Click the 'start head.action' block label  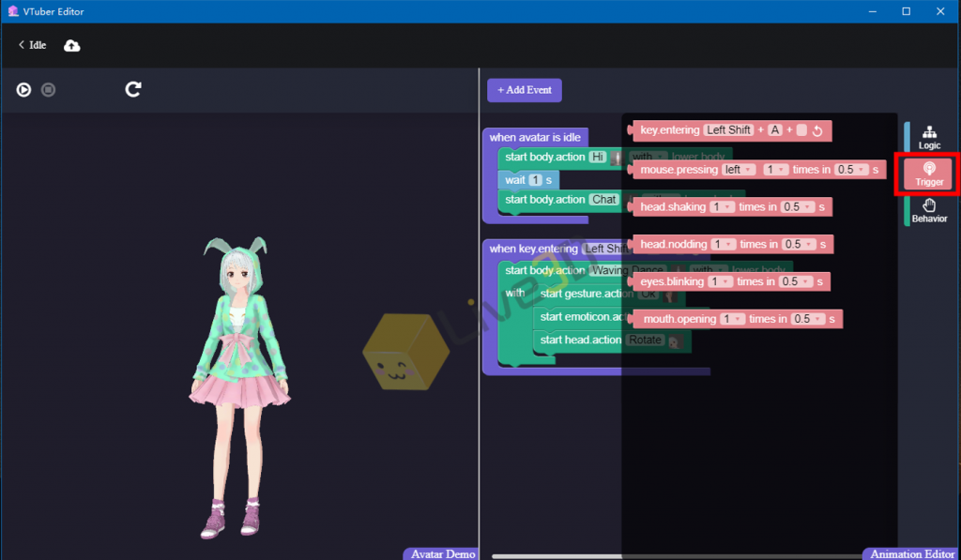(580, 341)
